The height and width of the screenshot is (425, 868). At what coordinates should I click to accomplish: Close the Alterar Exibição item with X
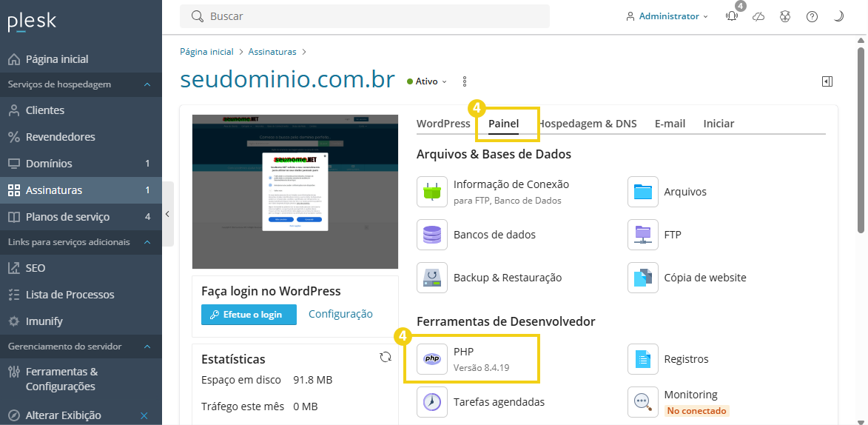click(x=144, y=415)
